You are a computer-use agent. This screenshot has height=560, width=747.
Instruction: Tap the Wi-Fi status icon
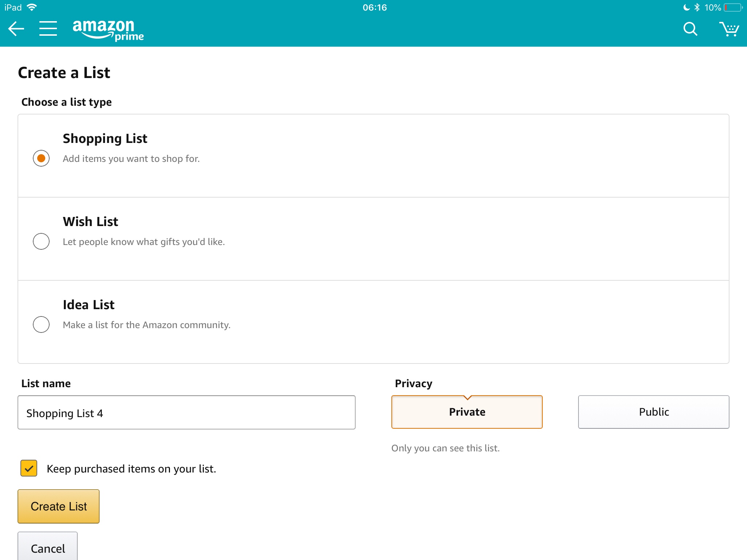32,8
